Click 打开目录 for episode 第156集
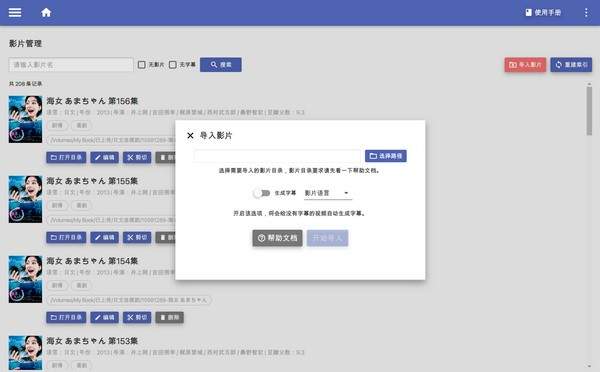Screen dimensions: 600x372 click(66, 157)
